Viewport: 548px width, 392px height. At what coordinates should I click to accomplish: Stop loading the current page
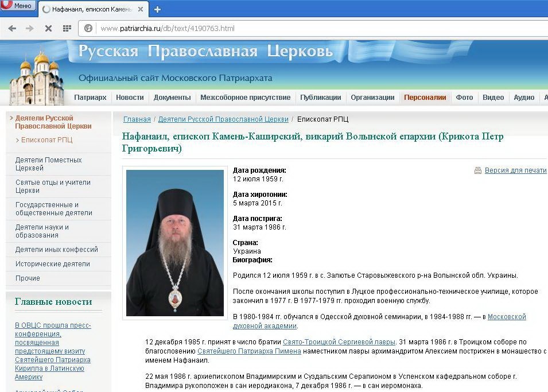tap(48, 28)
